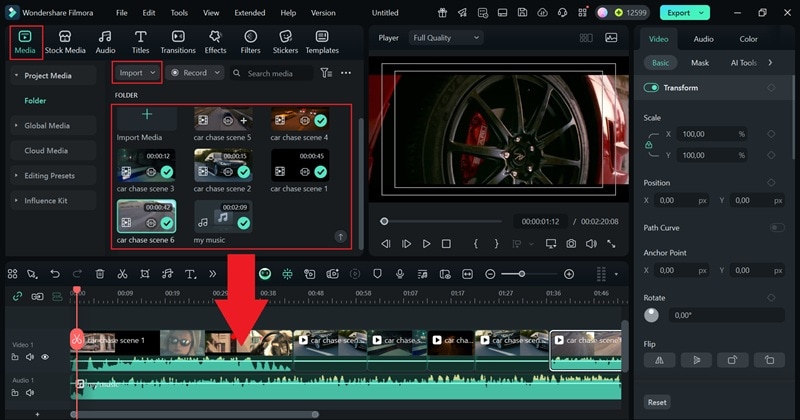Open the Stickers panel
This screenshot has height=420, width=800.
point(285,41)
